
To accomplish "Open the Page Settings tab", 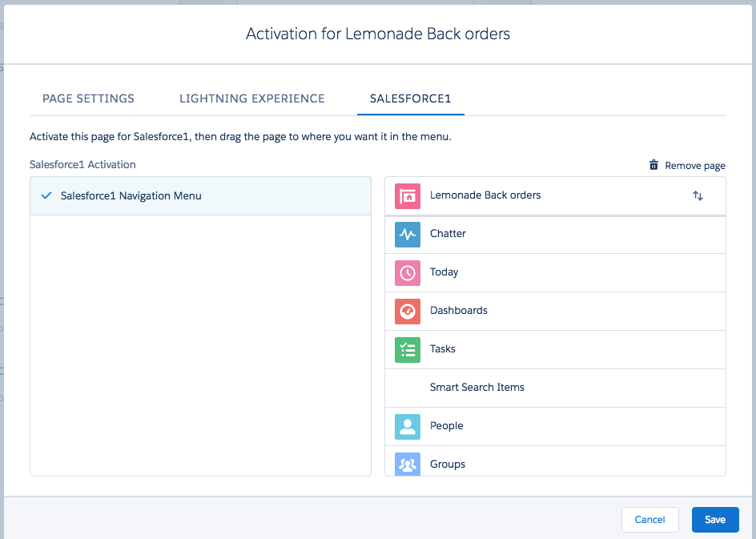I will [x=88, y=99].
